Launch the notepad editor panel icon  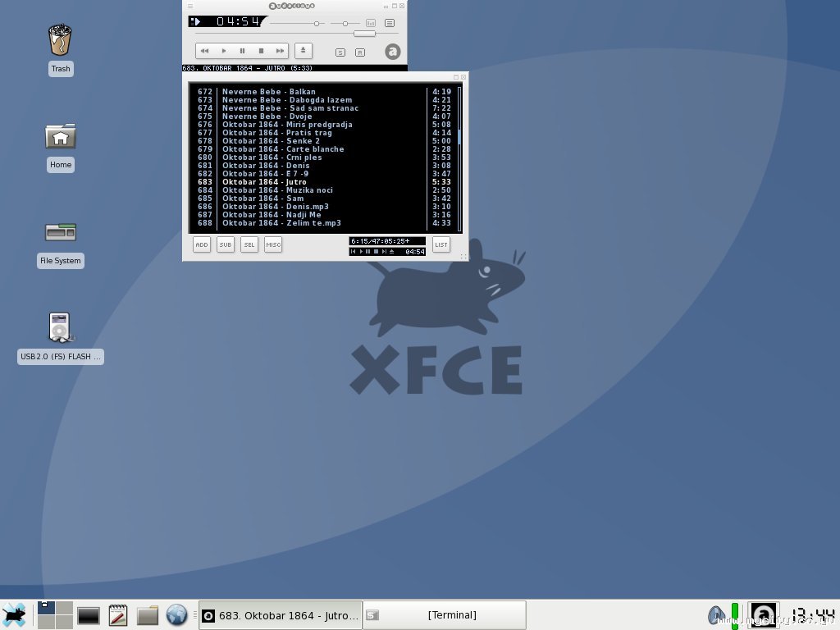(x=118, y=615)
